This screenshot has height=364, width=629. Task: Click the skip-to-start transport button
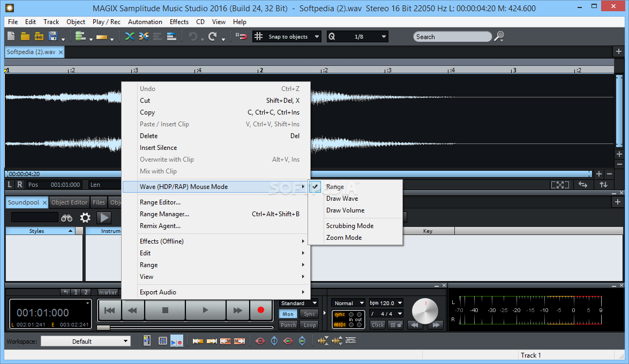click(109, 310)
